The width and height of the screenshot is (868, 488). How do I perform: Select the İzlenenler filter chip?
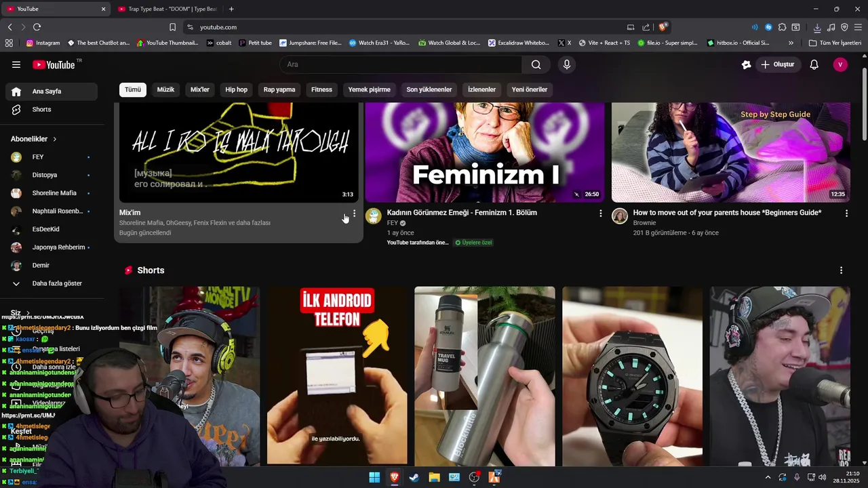click(x=481, y=89)
